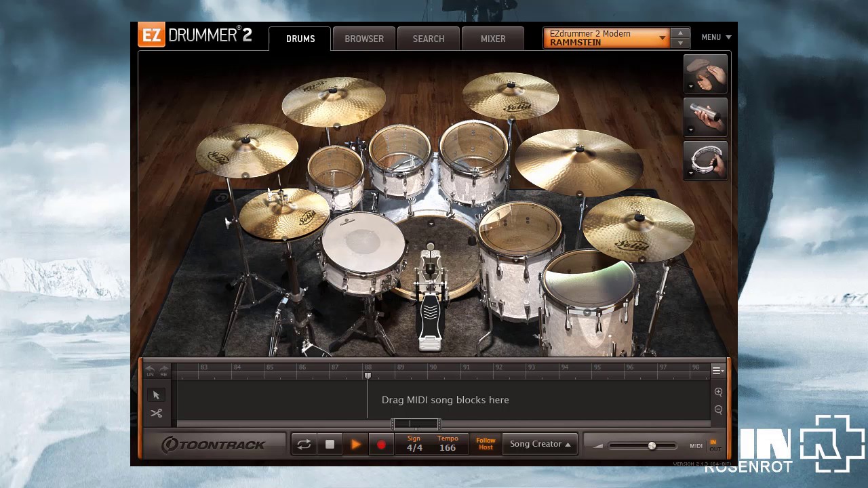Start playback with Play button
Viewport: 868px width, 488px height.
coord(355,445)
